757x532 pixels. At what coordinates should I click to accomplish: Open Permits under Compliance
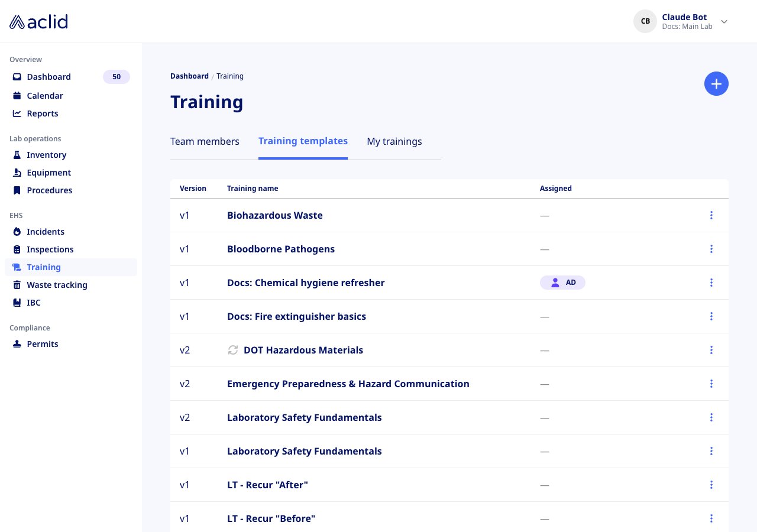point(71,344)
